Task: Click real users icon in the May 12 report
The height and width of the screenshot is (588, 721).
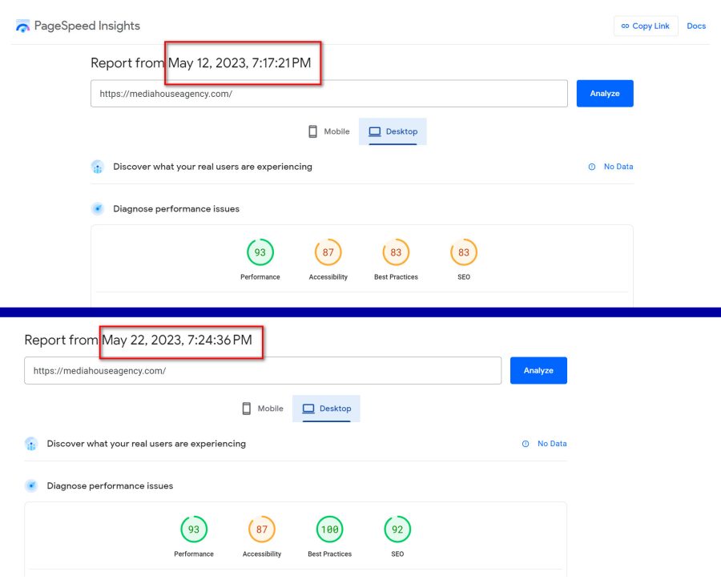Action: pos(98,167)
